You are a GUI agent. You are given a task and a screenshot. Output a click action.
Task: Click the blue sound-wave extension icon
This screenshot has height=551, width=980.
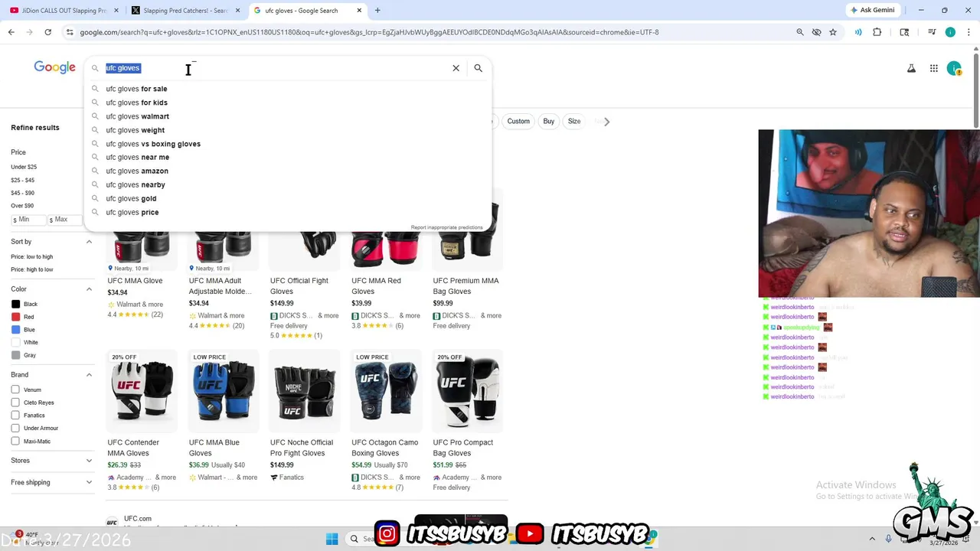858,32
